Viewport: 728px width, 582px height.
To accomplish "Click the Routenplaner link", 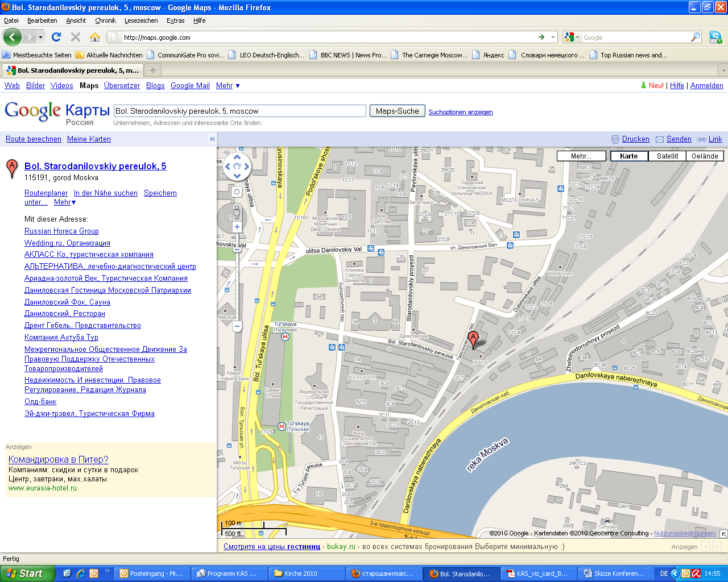I will (x=46, y=193).
